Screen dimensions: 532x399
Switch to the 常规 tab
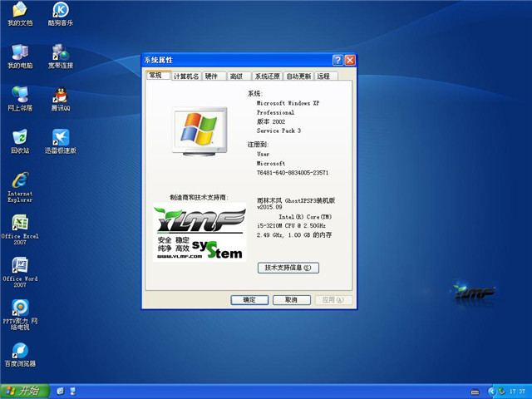(158, 76)
